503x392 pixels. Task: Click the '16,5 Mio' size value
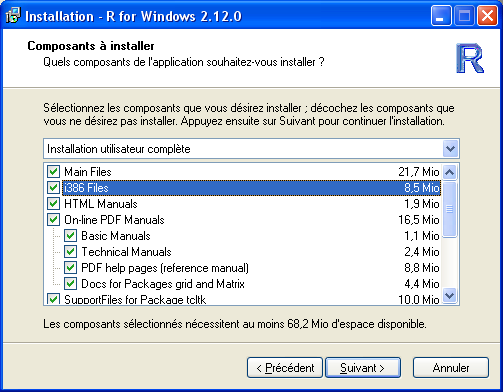coord(419,220)
